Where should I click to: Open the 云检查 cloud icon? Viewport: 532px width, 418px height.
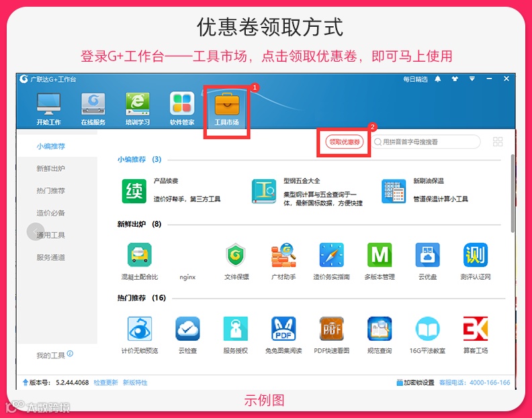[187, 329]
